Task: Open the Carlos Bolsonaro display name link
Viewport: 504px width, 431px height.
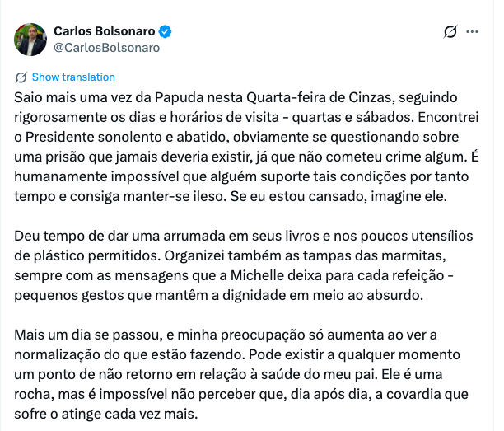Action: [x=104, y=30]
